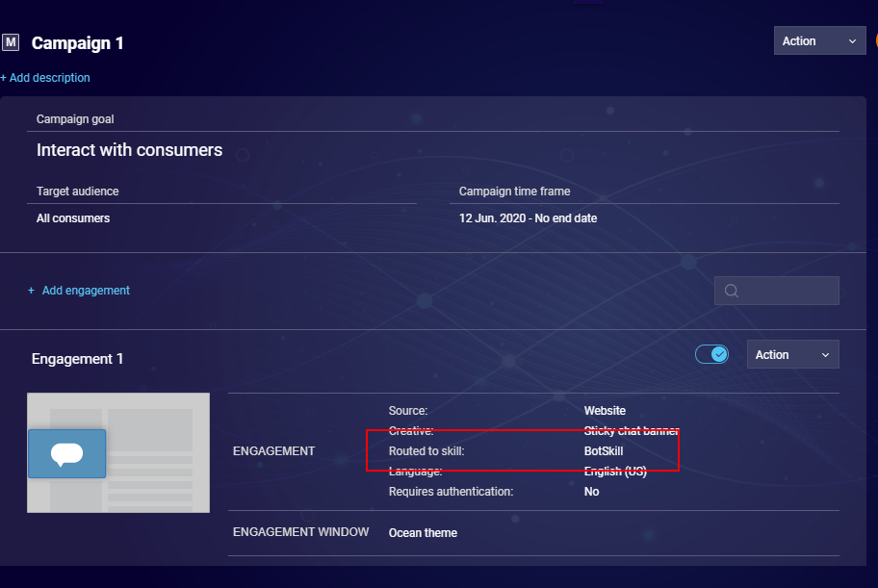Click the Campaign time frame label
Screen dimensions: 878x588
tap(515, 192)
